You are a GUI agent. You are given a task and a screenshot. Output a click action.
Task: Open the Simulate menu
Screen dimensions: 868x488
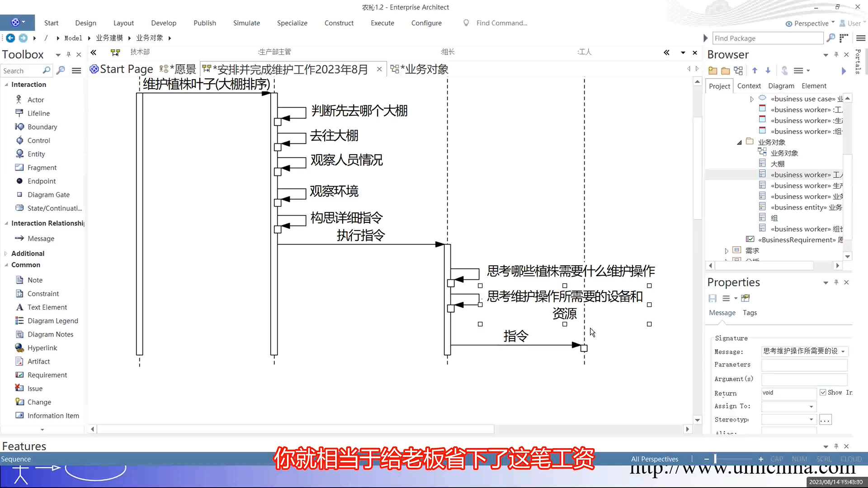pyautogui.click(x=246, y=23)
